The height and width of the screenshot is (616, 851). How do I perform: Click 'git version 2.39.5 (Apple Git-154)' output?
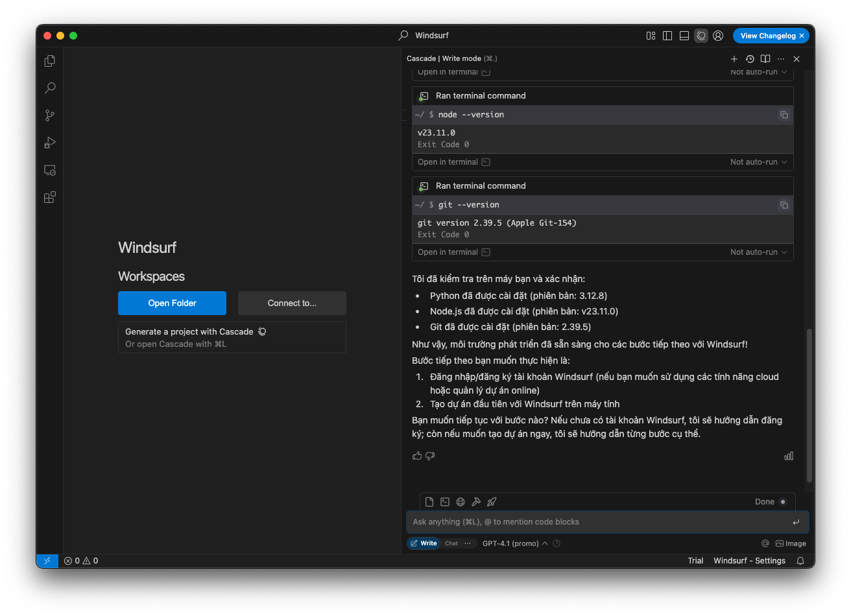497,223
